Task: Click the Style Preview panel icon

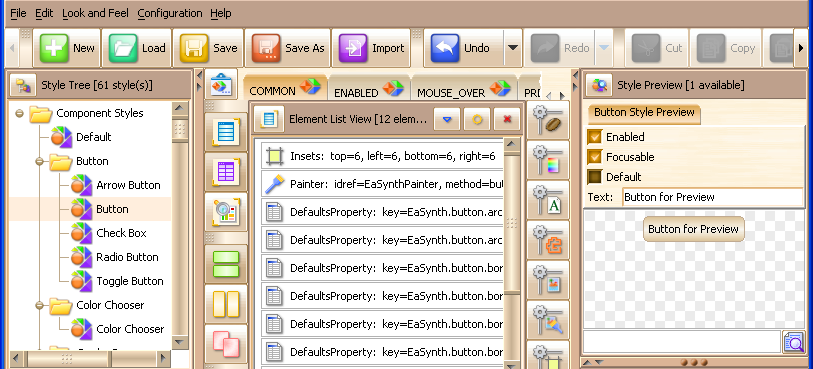Action: click(599, 85)
